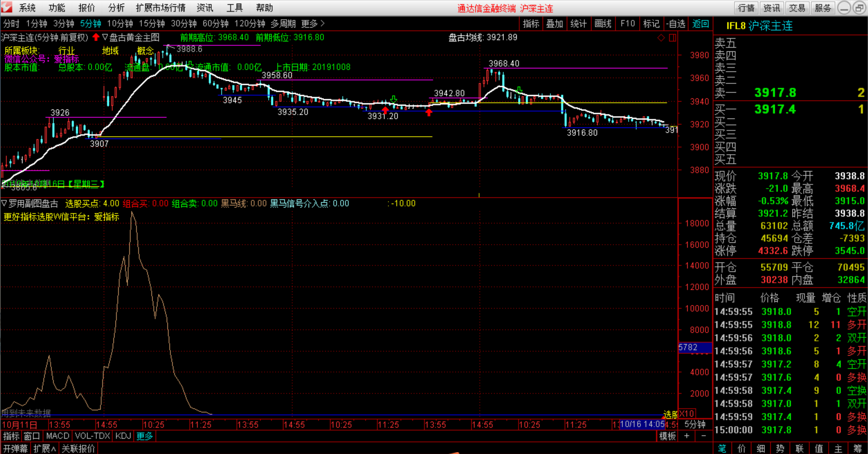Screen dimensions: 868x454
Task: Open the 分析 menu
Action: 116,8
